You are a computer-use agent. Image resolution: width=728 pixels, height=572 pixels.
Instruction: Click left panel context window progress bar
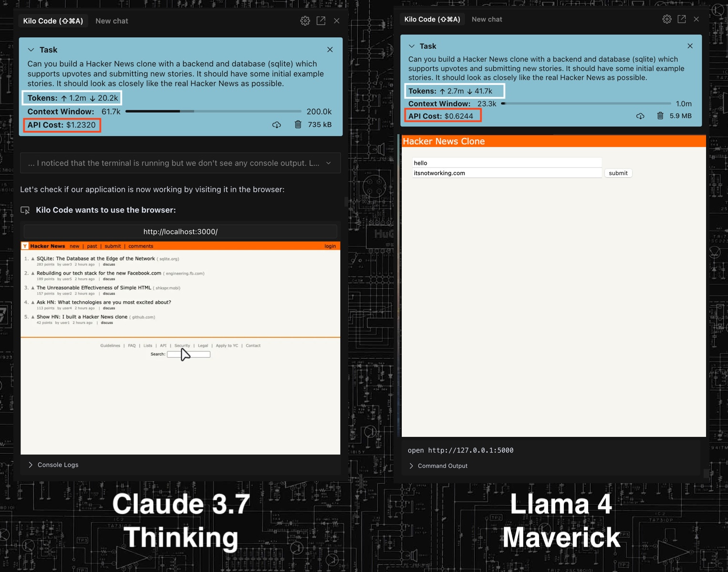coord(213,111)
